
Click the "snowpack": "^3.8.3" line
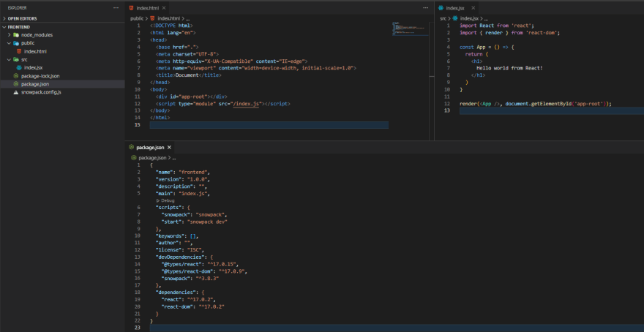pos(190,279)
